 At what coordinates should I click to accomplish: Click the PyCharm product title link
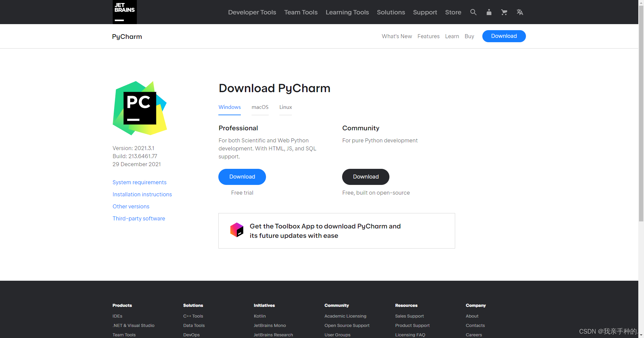pyautogui.click(x=127, y=37)
